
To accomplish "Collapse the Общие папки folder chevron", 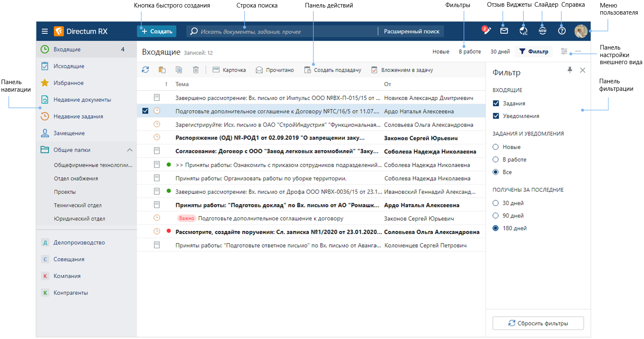I will point(130,150).
